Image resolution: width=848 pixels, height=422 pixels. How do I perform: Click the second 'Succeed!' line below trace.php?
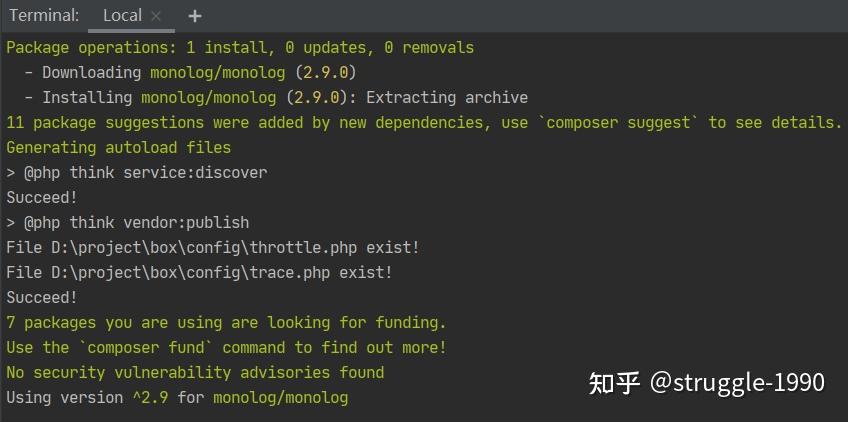(42, 298)
